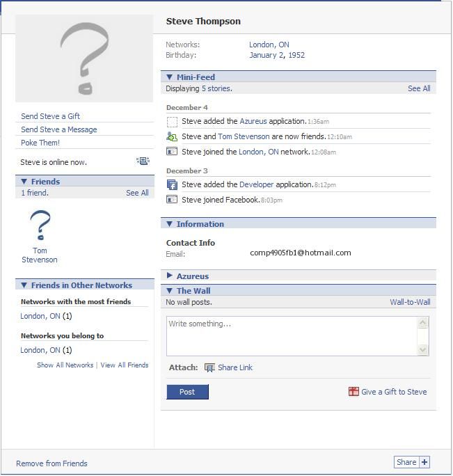Click Remove from Friends link
Screen dimensions: 453x476
pos(51,463)
